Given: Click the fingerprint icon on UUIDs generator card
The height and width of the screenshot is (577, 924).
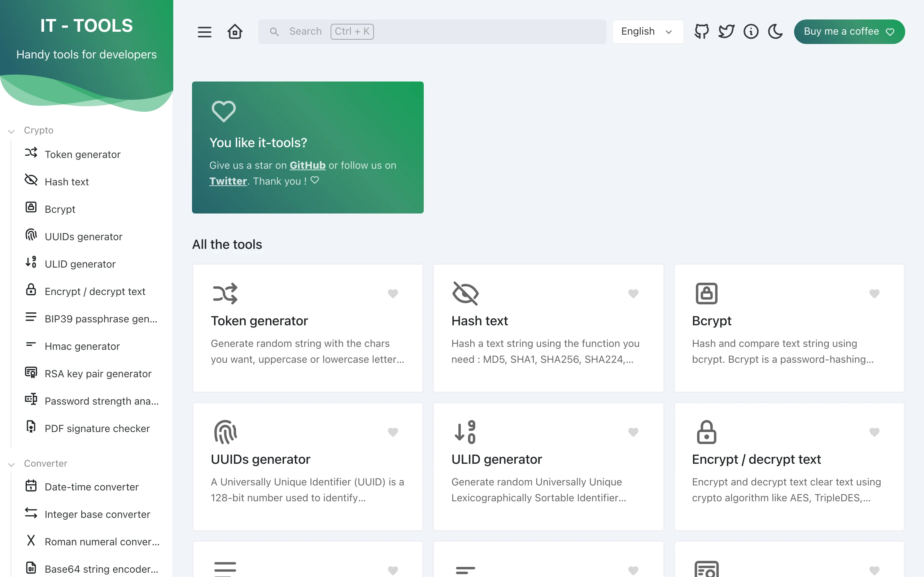Looking at the screenshot, I should click(225, 432).
